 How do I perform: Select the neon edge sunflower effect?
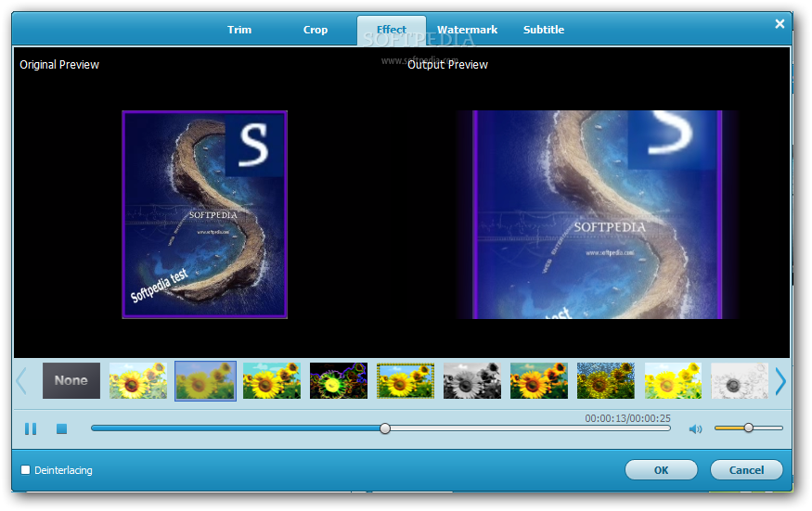339,380
